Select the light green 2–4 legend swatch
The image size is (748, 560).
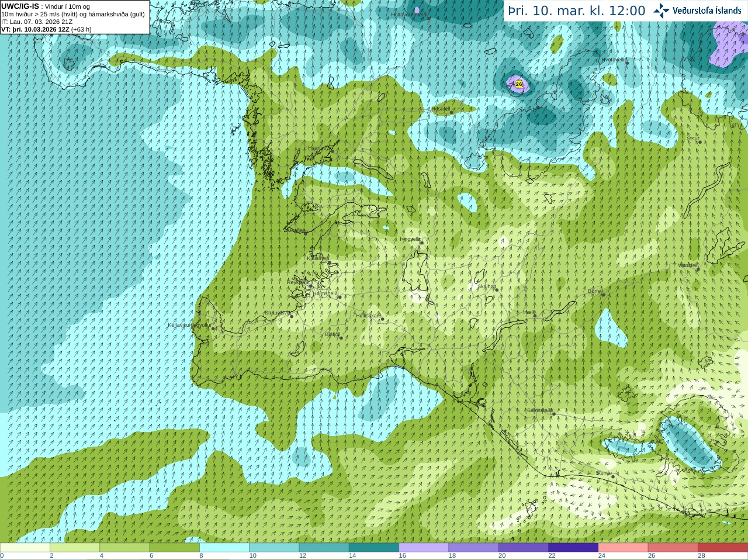tap(75, 548)
